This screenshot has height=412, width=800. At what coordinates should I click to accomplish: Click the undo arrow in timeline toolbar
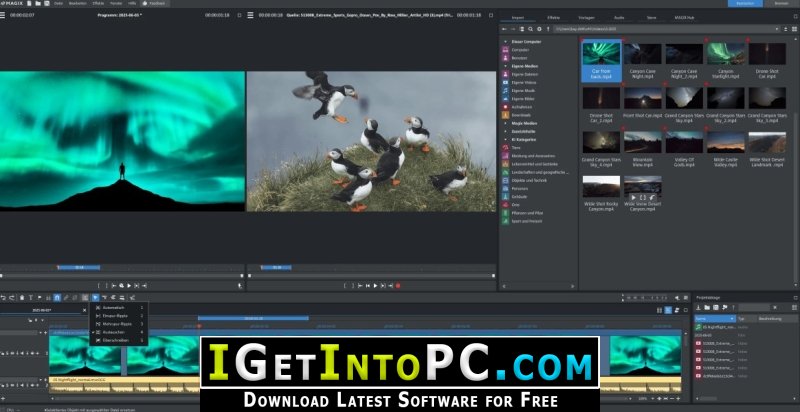(x=4, y=297)
